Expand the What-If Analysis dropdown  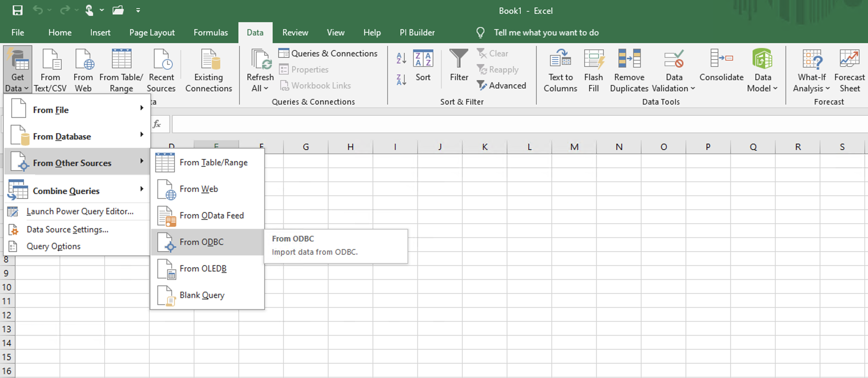point(811,69)
